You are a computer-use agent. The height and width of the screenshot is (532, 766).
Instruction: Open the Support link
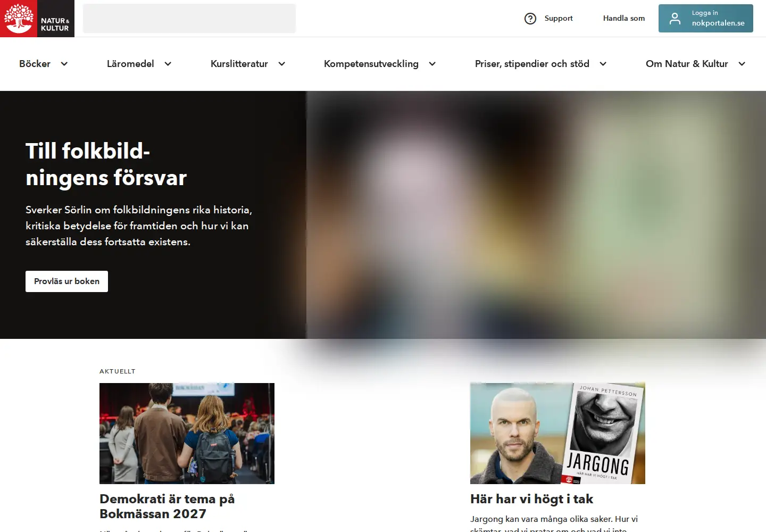coord(559,18)
